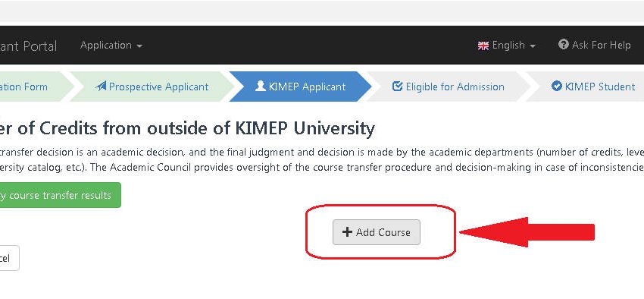Click the paper plane icon
This screenshot has width=644, height=299.
pyautogui.click(x=101, y=87)
